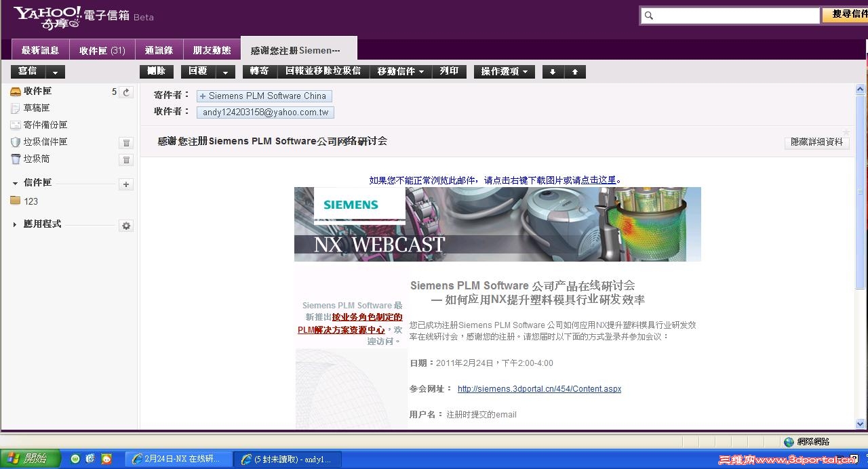Click 回報並移除垃圾信 report spam button
The width and height of the screenshot is (868, 469).
point(323,71)
